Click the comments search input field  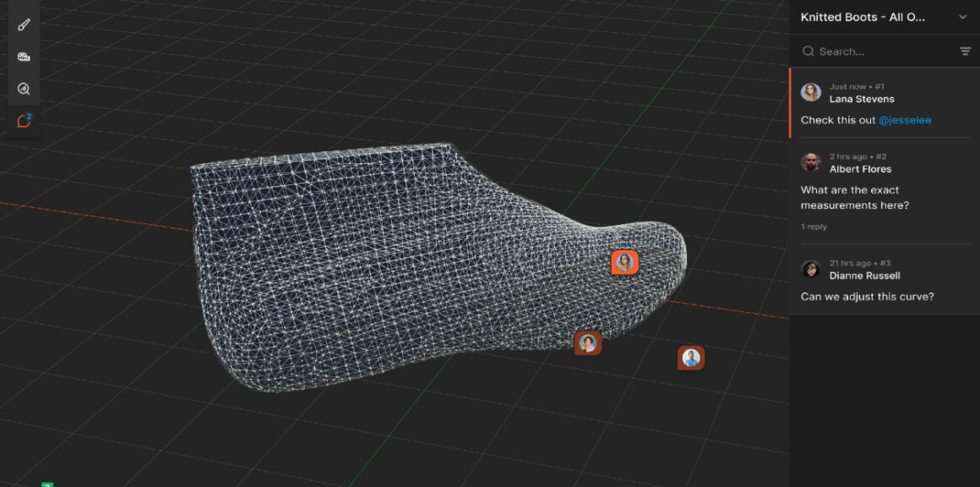[x=883, y=52]
